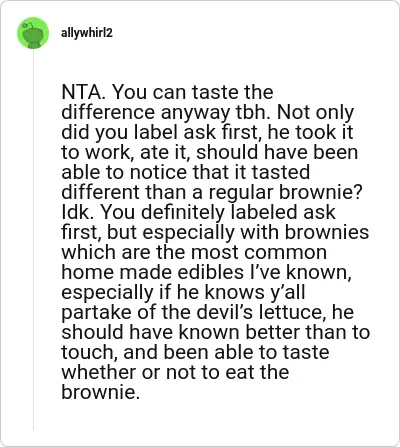Click the green Reddit snoo avatar
The image size is (400, 447).
(33, 33)
